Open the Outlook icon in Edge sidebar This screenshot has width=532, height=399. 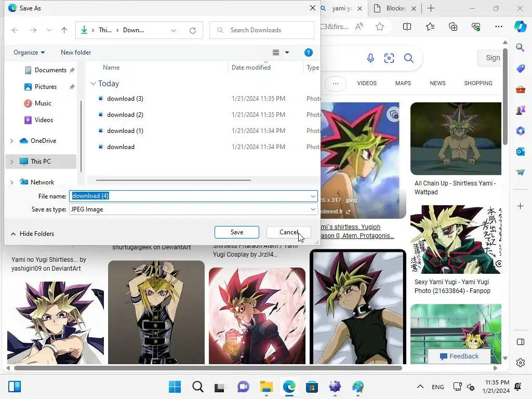point(520,152)
